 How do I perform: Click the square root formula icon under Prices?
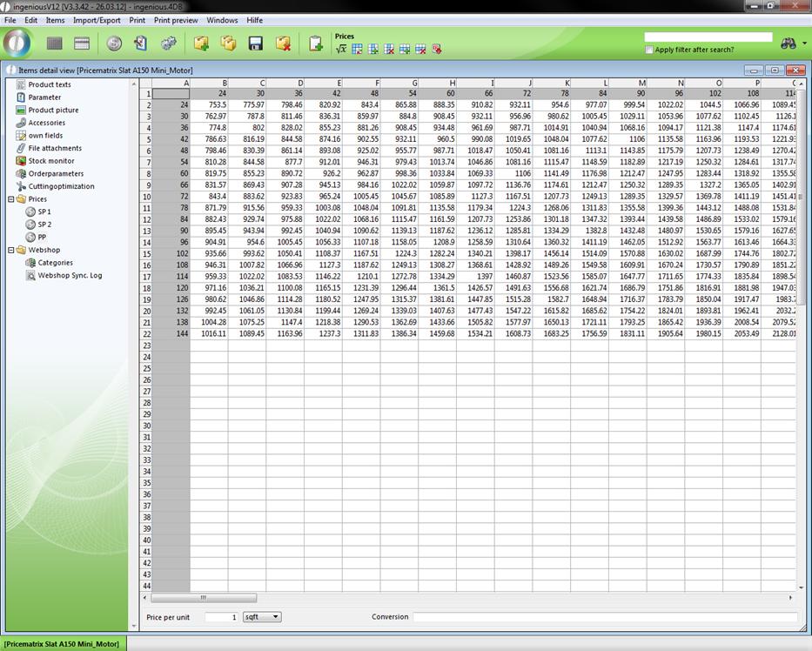[x=342, y=50]
